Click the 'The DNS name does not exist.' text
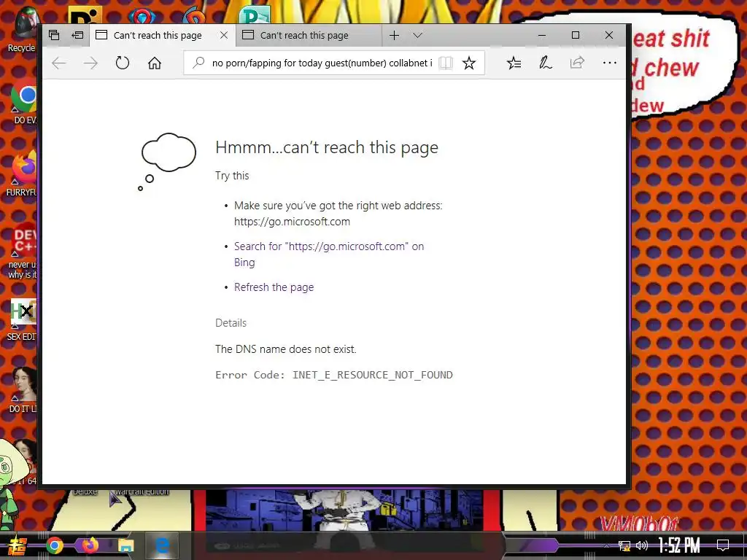 coord(286,349)
